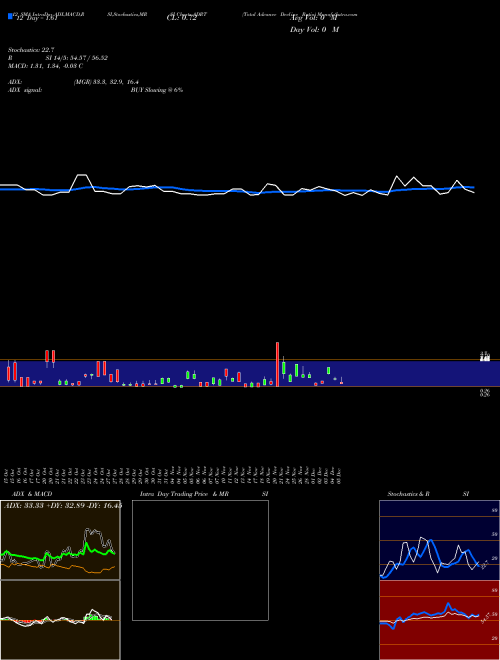Click the blue Stochastics chart panel
This screenshot has height=660, width=500.
pyautogui.click(x=439, y=540)
